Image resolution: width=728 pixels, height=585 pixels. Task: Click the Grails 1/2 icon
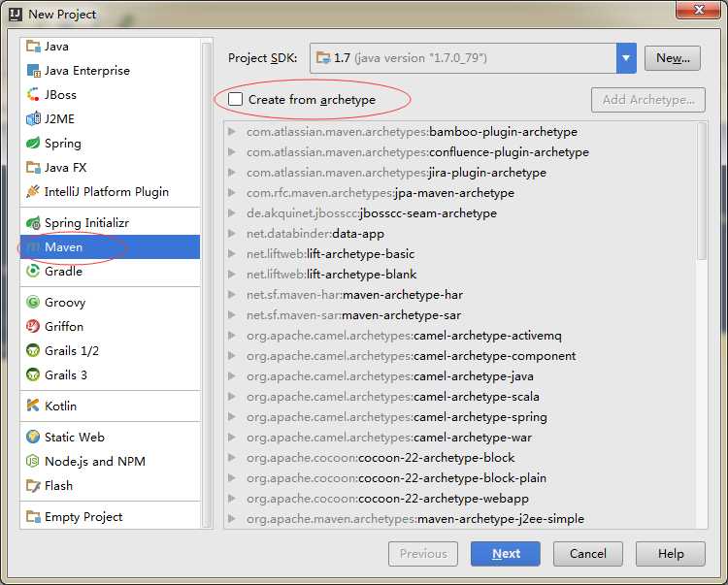(33, 351)
